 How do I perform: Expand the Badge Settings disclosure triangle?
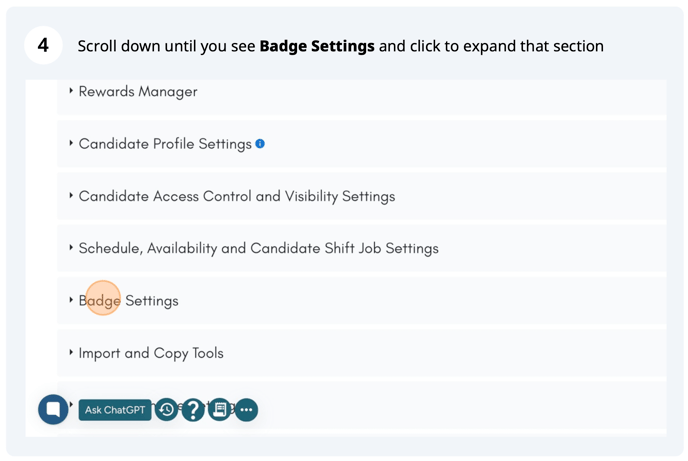click(71, 300)
